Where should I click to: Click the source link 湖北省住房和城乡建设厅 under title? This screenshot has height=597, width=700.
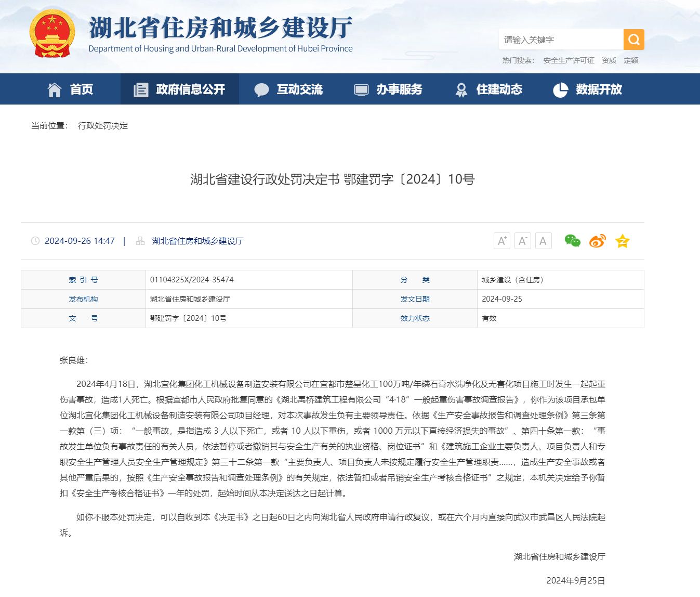tap(198, 241)
